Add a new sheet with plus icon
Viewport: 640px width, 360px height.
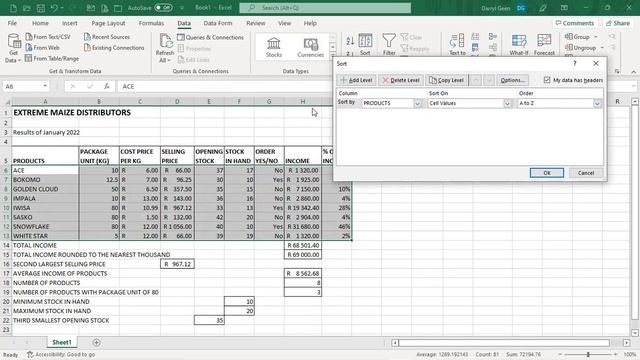point(96,342)
